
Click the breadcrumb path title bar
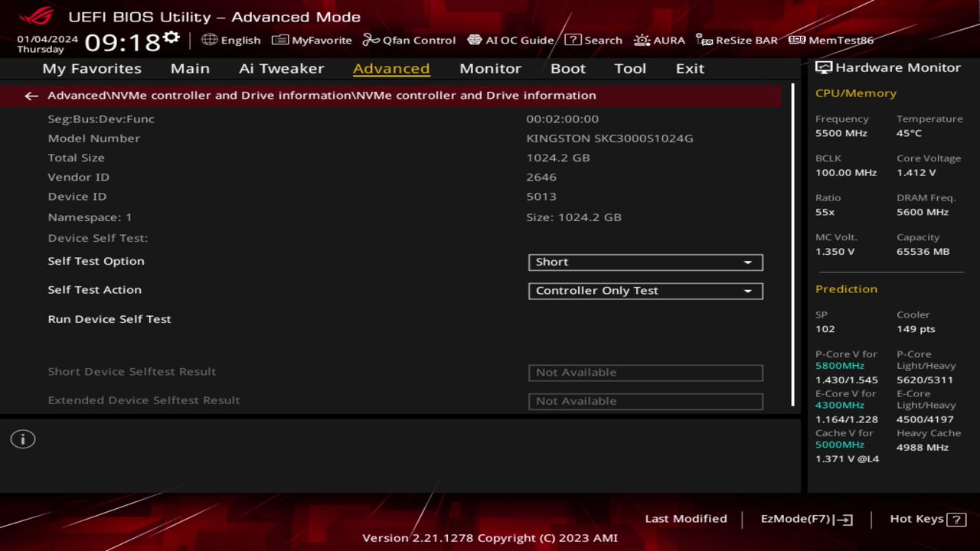[390, 96]
